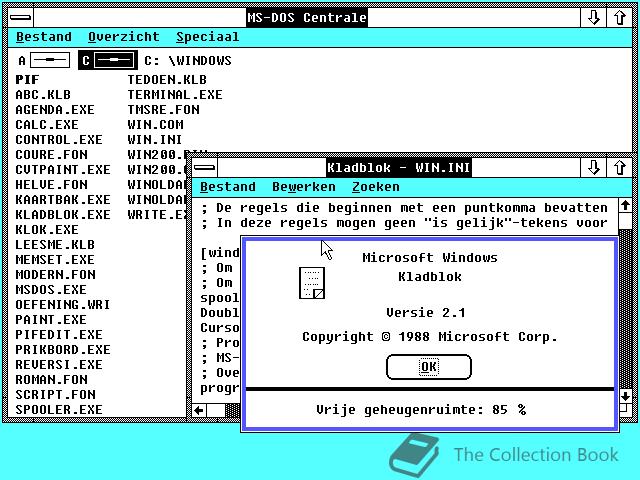
Task: Select CALC.EXE in file list
Action: (47, 124)
